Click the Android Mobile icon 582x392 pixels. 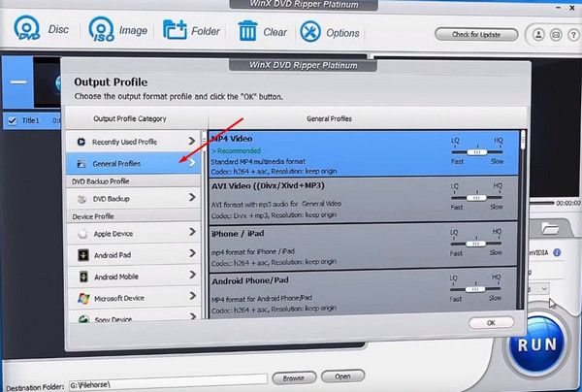coord(83,277)
